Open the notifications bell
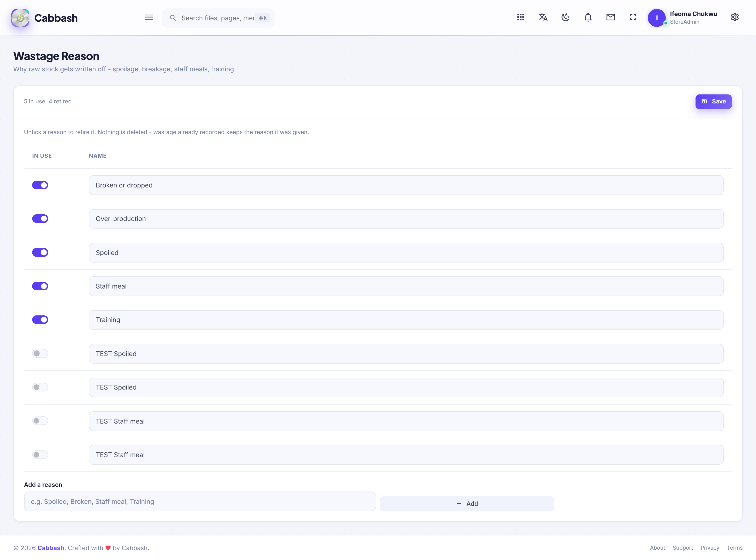The height and width of the screenshot is (560, 756). coord(588,17)
